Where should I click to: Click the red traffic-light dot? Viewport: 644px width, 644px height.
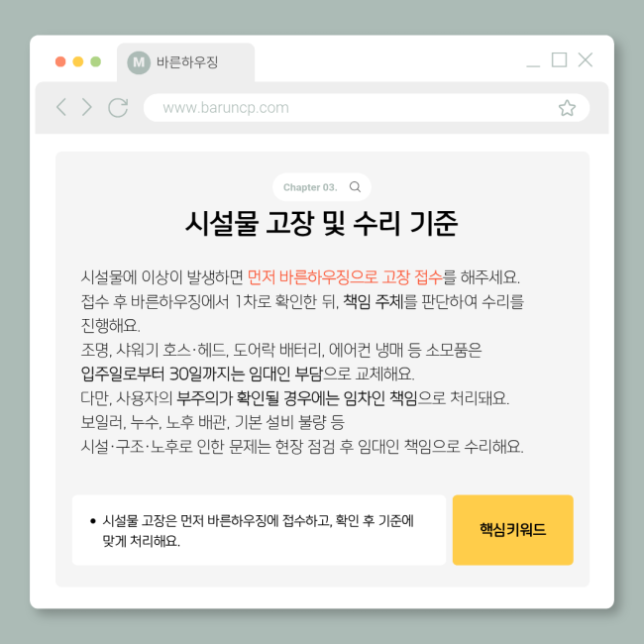pos(60,61)
